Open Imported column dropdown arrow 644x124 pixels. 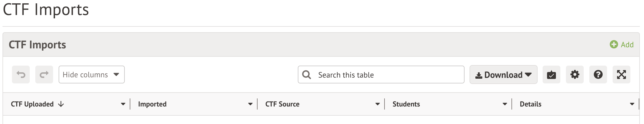point(250,104)
